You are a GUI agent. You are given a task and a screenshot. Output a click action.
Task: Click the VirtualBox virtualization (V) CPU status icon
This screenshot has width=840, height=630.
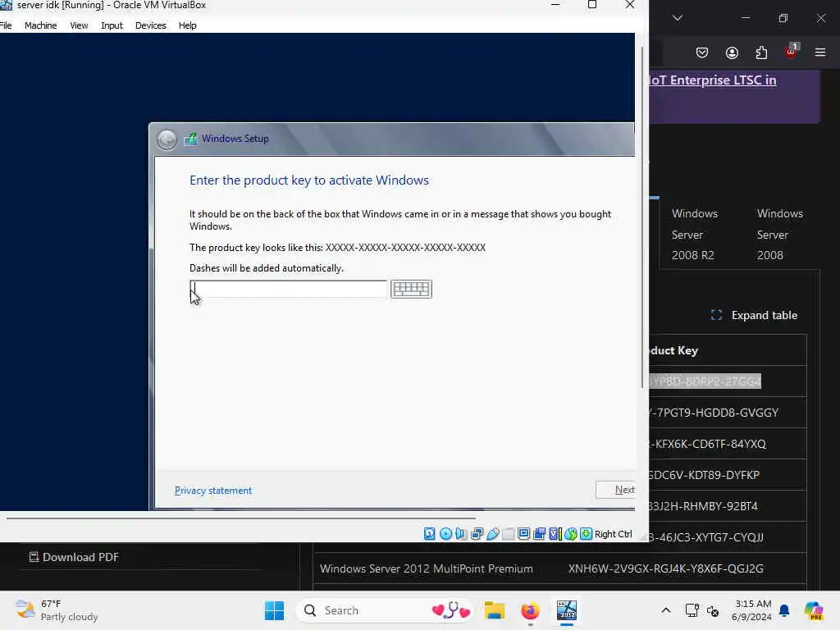[555, 533]
